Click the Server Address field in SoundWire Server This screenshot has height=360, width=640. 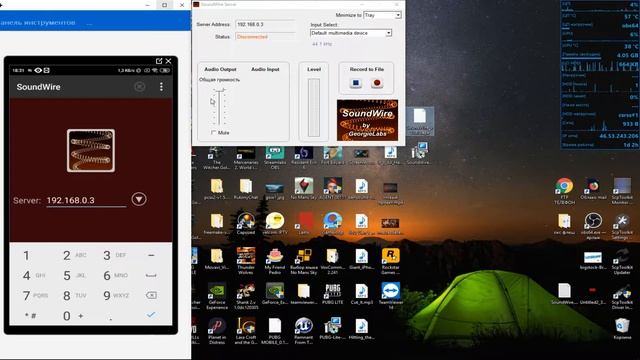click(x=265, y=24)
